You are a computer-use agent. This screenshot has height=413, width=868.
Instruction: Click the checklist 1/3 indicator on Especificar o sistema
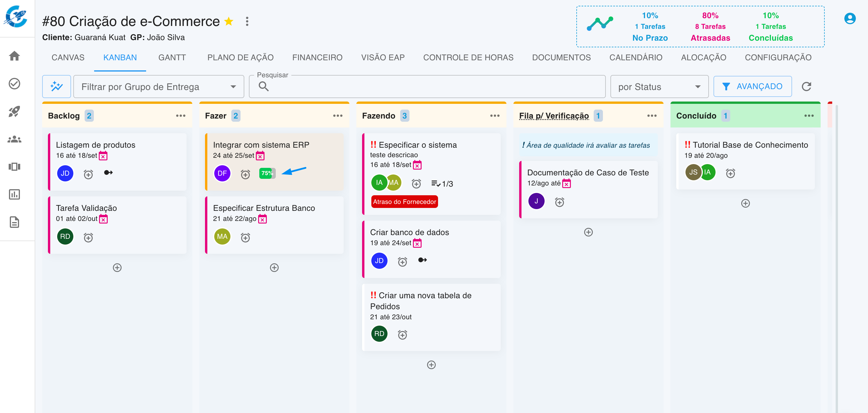tap(442, 183)
